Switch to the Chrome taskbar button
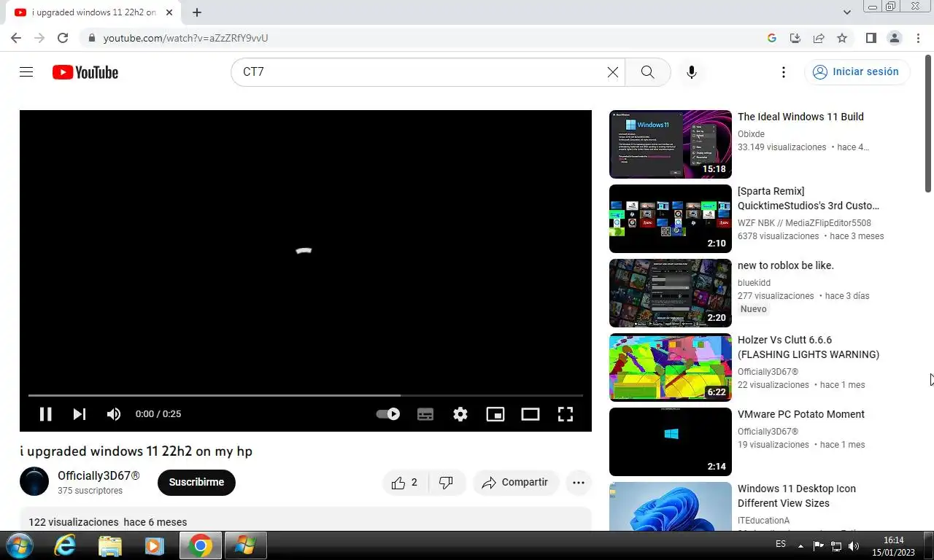934x560 pixels. pos(201,545)
